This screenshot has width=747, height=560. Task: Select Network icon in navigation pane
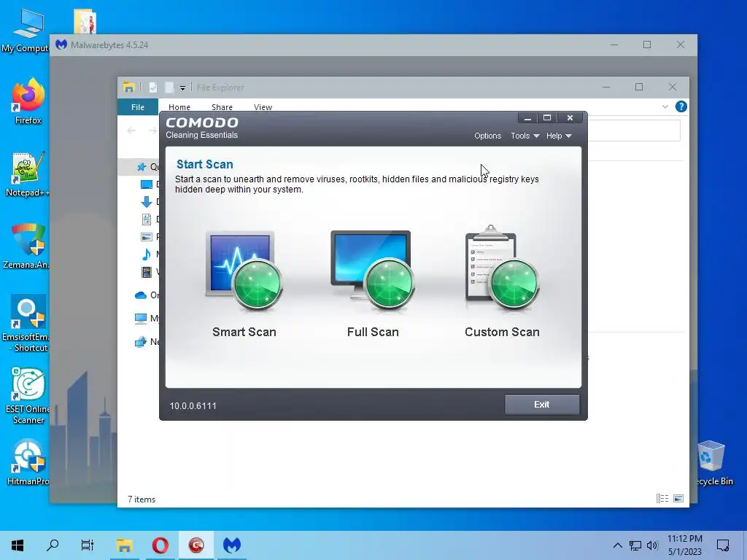(x=141, y=341)
